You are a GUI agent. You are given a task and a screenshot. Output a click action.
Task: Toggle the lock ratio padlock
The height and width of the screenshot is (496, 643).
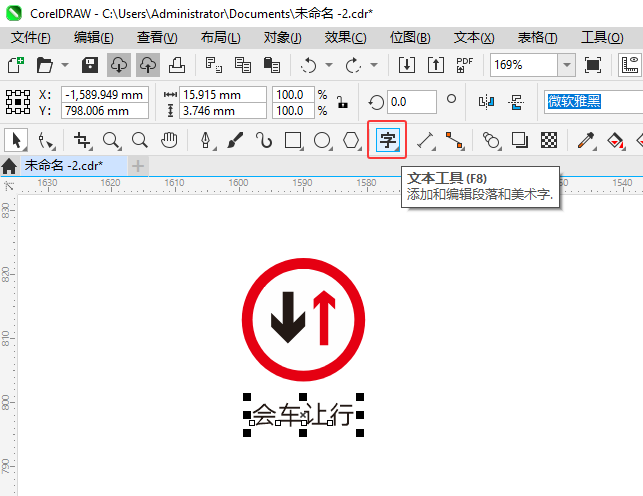point(342,102)
